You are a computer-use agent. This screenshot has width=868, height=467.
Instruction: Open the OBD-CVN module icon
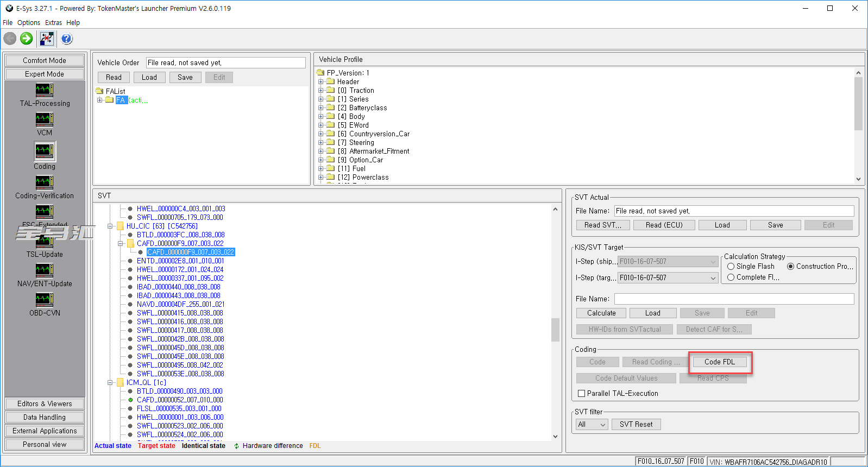45,299
